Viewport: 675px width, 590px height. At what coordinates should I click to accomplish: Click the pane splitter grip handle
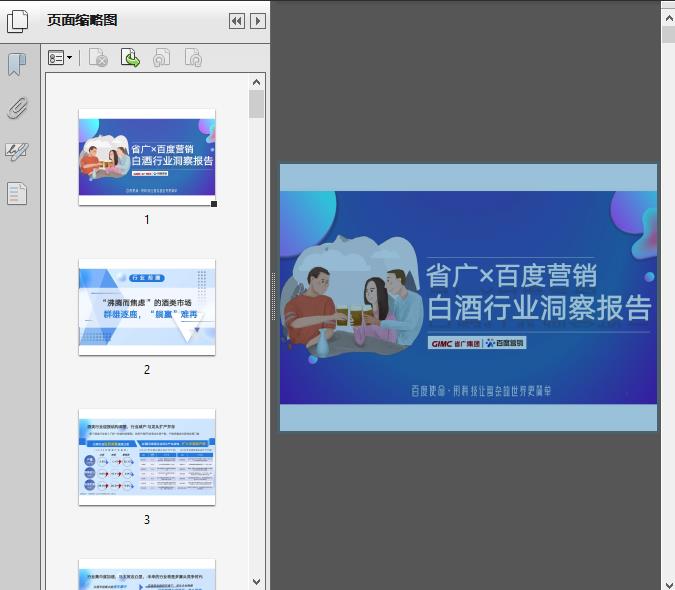(273, 297)
